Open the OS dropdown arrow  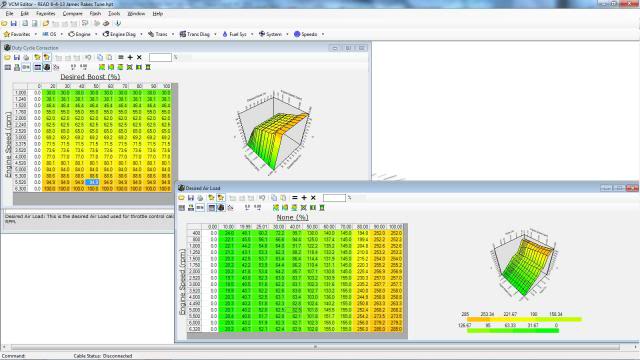62,34
